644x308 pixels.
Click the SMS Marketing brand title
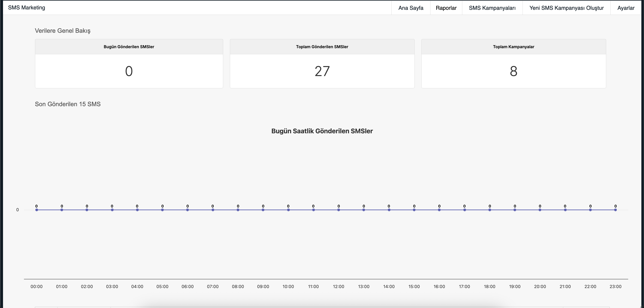[x=27, y=8]
